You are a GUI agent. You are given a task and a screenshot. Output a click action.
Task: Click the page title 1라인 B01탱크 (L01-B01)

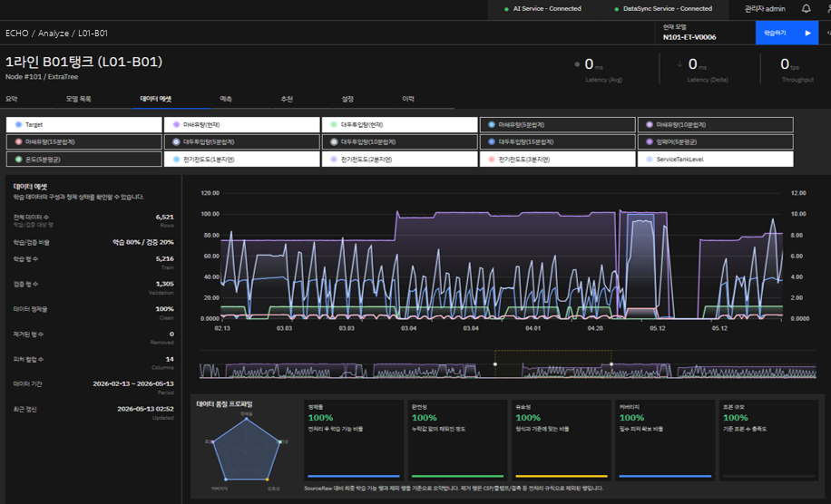(x=83, y=62)
